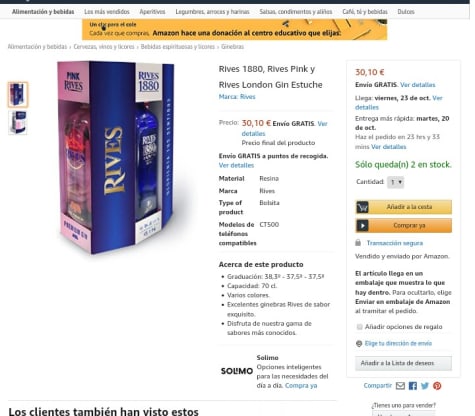Select the first product thumbnail image
The height and width of the screenshot is (416, 475).
[x=18, y=95]
